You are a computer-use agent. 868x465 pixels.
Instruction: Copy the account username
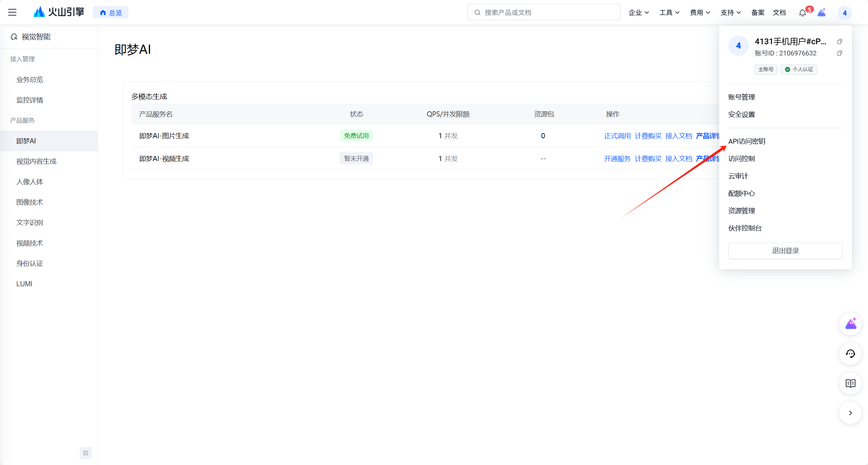(840, 42)
